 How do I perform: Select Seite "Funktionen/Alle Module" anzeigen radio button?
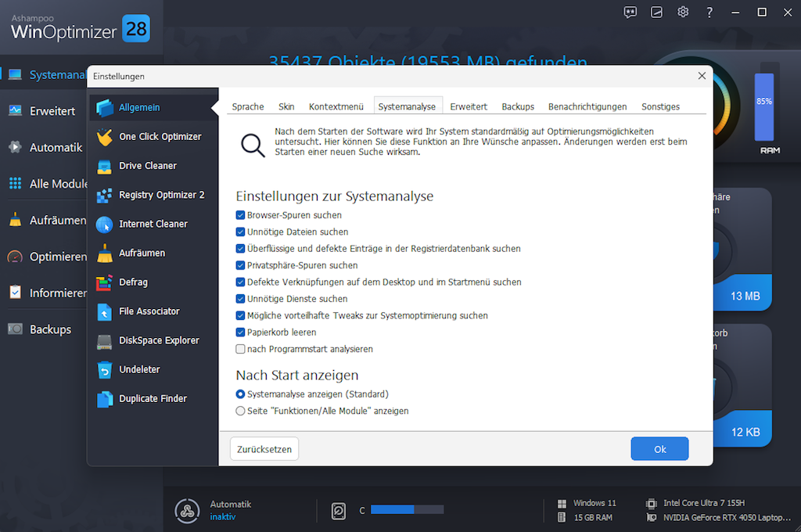241,411
